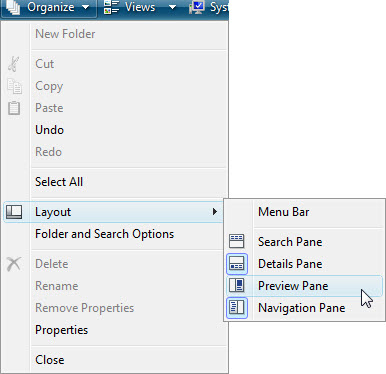Click the clipboard icon next to Paste
The image size is (386, 374).
click(14, 108)
